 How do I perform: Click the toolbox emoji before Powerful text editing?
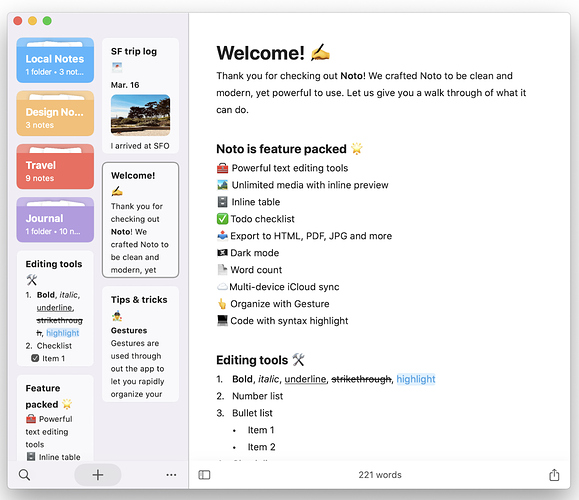pyautogui.click(x=222, y=168)
